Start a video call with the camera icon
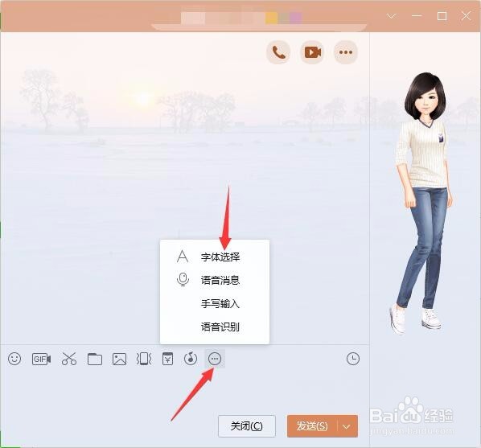The width and height of the screenshot is (481, 448). coord(312,52)
